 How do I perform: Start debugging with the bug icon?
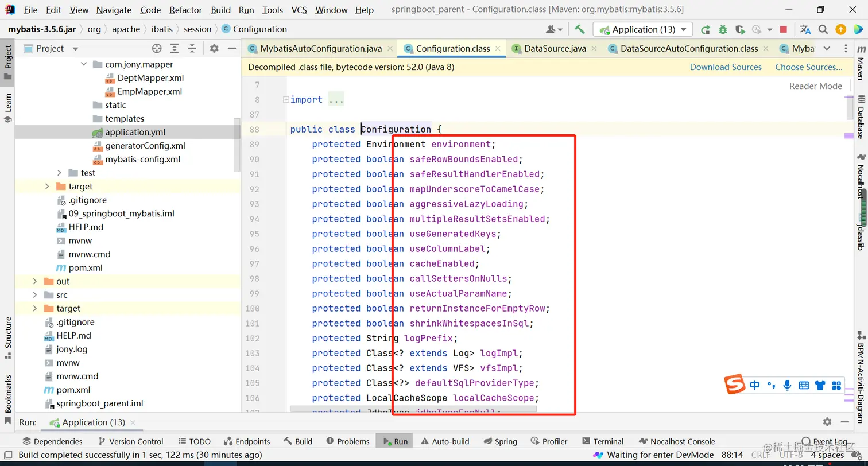tap(723, 29)
